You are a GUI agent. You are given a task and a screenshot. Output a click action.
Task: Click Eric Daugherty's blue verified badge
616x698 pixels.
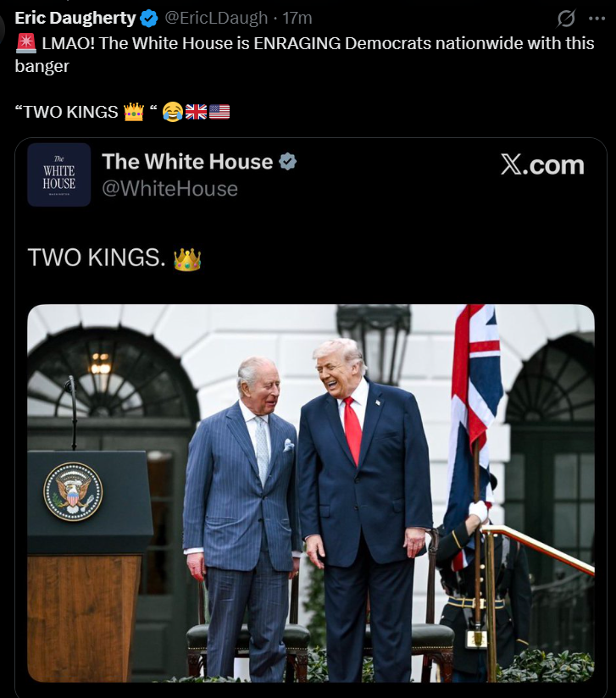point(149,19)
